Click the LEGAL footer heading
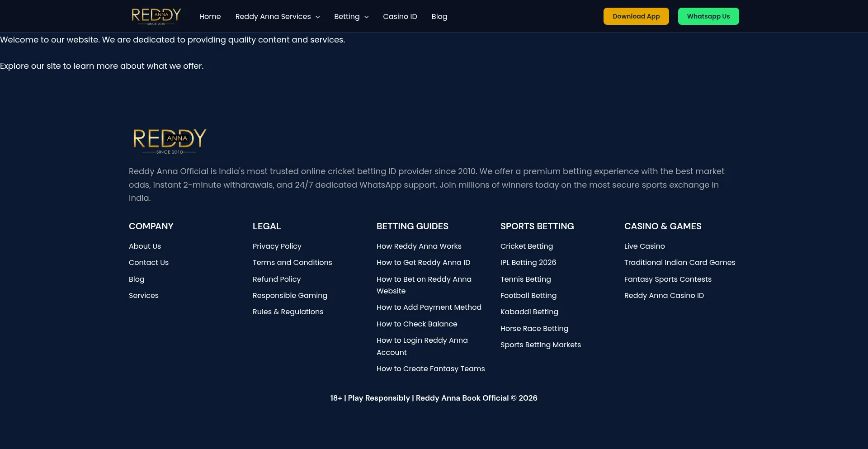Image resolution: width=868 pixels, height=449 pixels. pos(267,226)
